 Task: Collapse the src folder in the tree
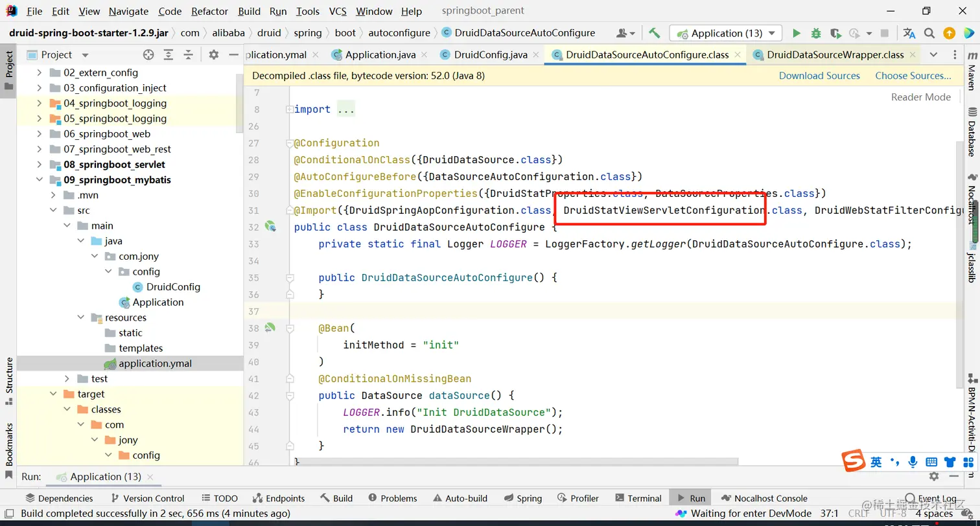pos(53,211)
